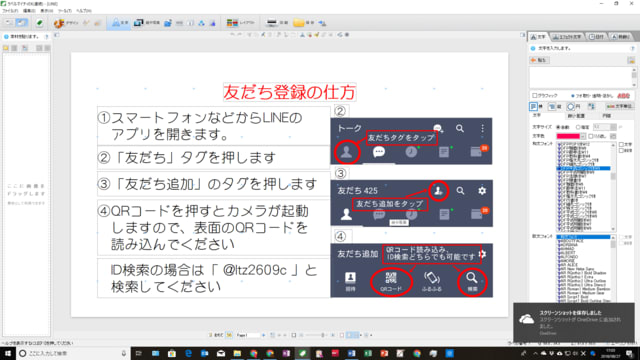Click the blue triangle shapes icon in the toolbar

pyautogui.click(x=202, y=23)
